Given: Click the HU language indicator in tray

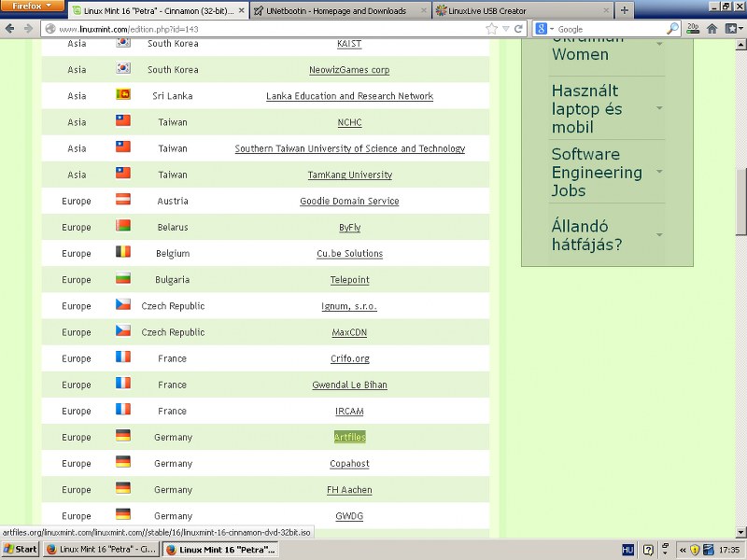Looking at the screenshot, I should (x=627, y=550).
